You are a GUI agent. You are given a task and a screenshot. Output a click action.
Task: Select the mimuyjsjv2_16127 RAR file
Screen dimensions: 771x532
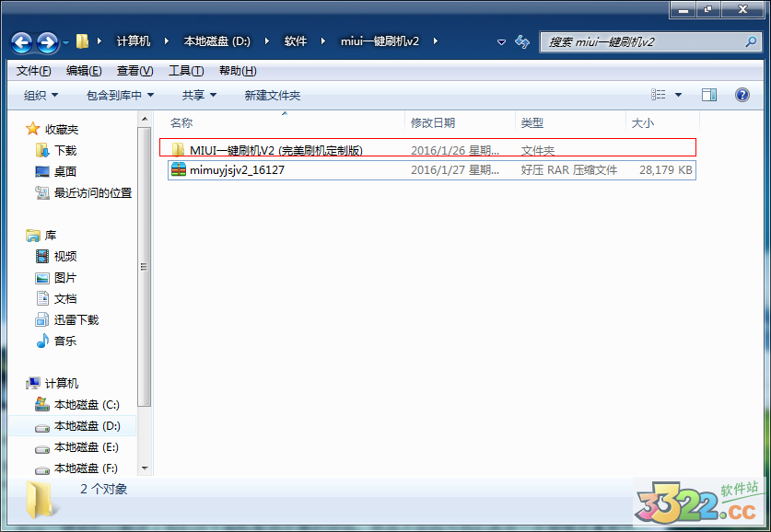point(432,170)
